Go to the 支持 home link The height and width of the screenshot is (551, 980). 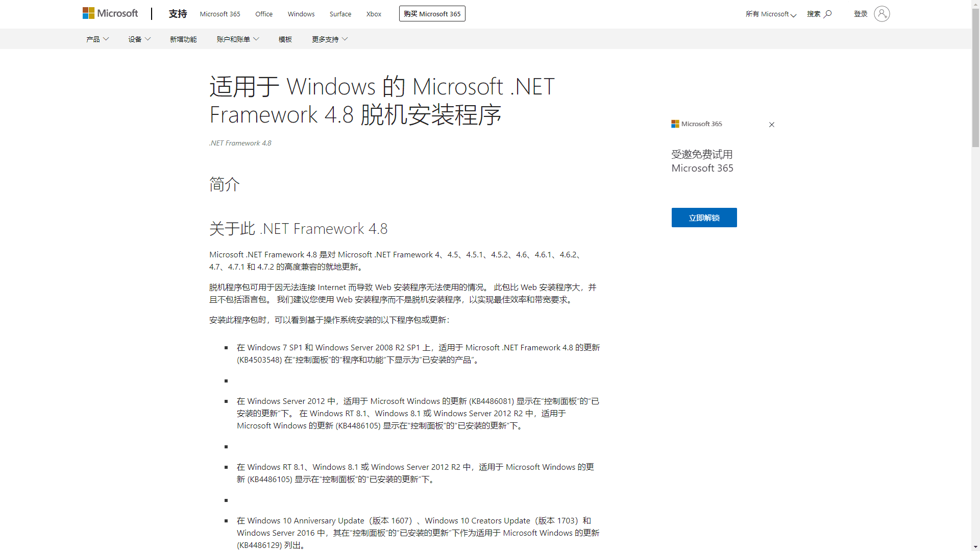pyautogui.click(x=178, y=14)
